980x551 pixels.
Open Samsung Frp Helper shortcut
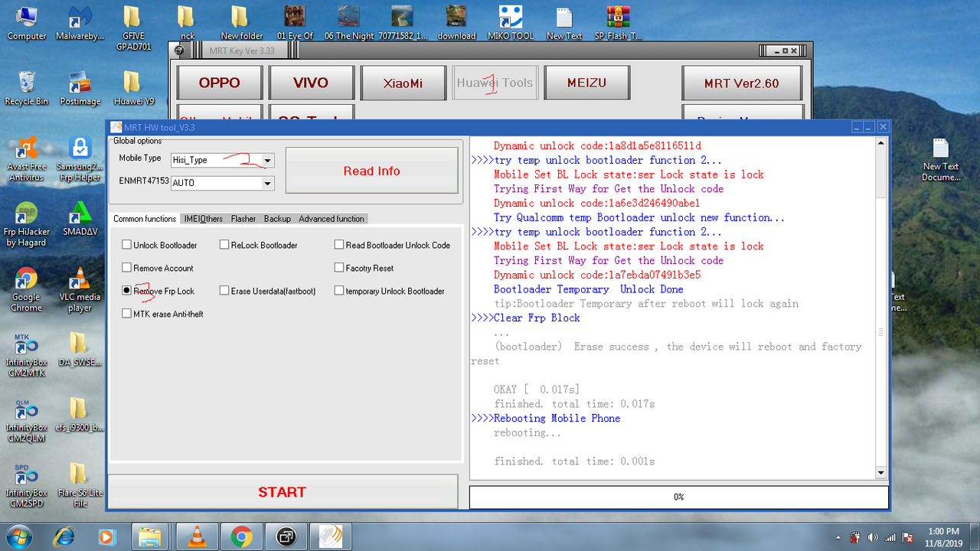click(x=80, y=159)
